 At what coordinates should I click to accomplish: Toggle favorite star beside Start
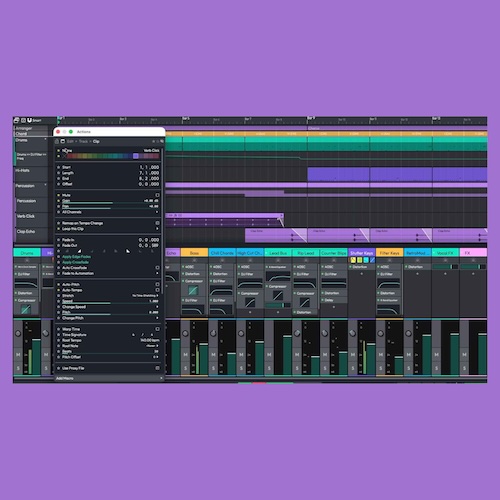pyautogui.click(x=58, y=167)
